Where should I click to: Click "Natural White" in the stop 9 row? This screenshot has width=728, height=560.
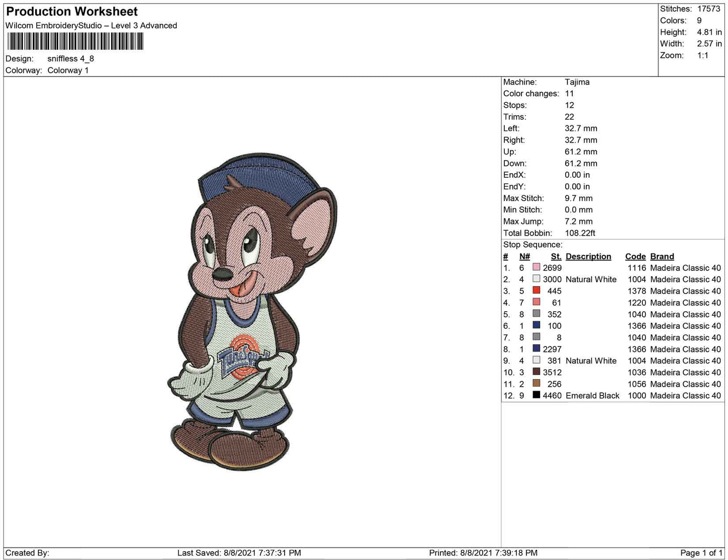tap(591, 361)
